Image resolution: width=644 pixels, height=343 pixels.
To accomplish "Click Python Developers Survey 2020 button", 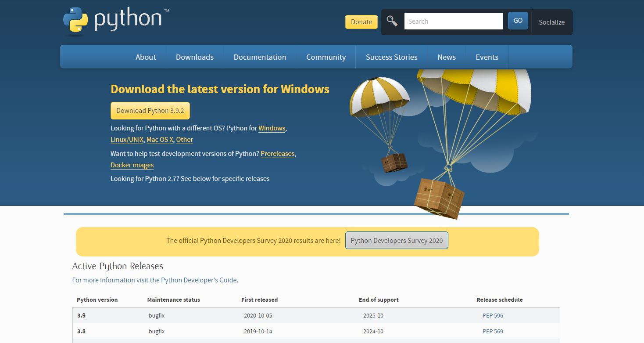I will (x=397, y=240).
